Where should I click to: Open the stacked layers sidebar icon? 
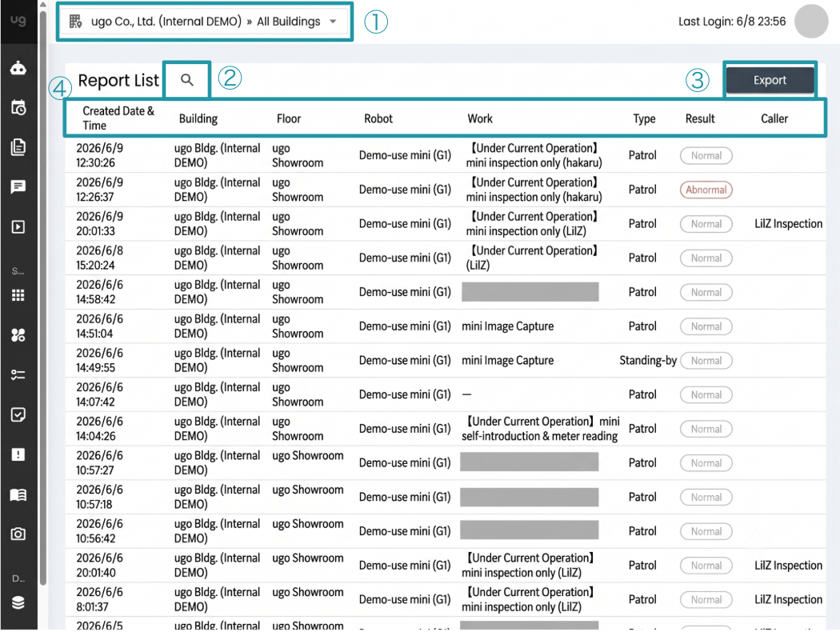(x=18, y=603)
